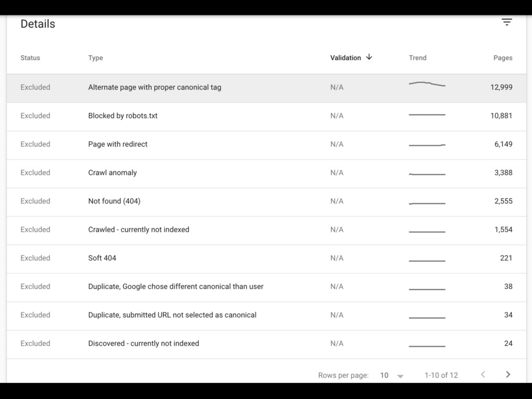Screen dimensions: 532x399
Task: Select the Soft 404 row
Action: coord(267,259)
